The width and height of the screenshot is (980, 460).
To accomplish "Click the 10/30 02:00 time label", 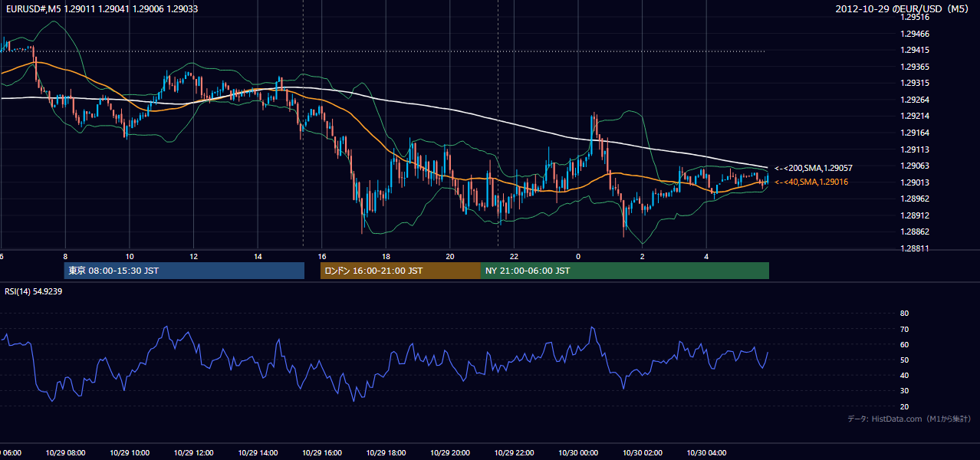I will point(643,453).
